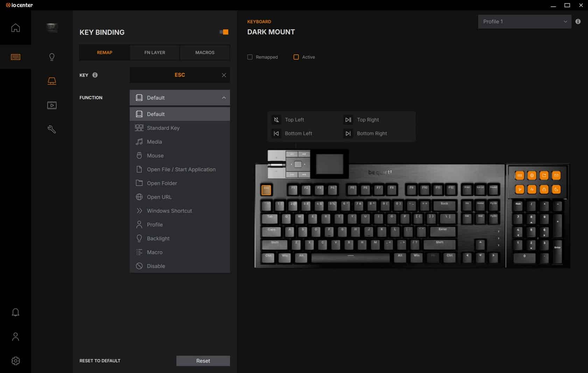
Task: Toggle the Key Binding orange switch
Action: 224,32
